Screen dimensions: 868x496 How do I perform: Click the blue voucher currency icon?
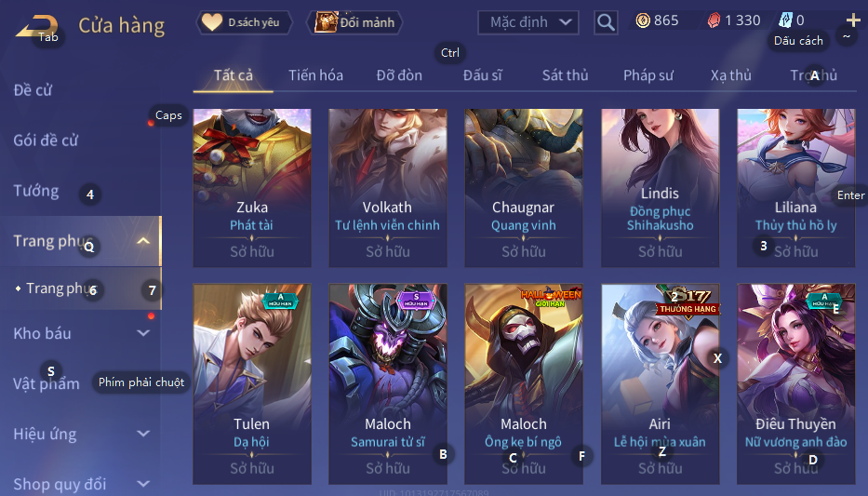pos(785,20)
